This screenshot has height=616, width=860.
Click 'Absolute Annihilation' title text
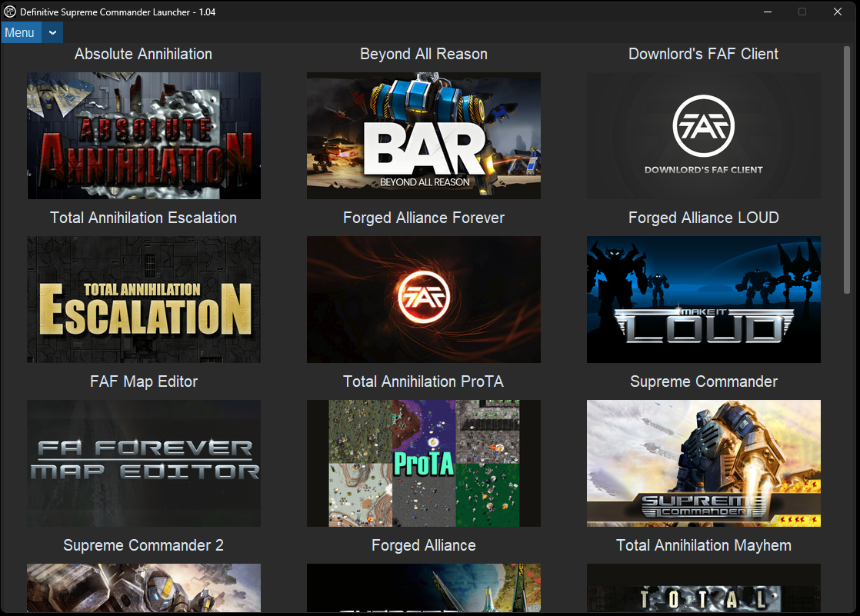(143, 54)
